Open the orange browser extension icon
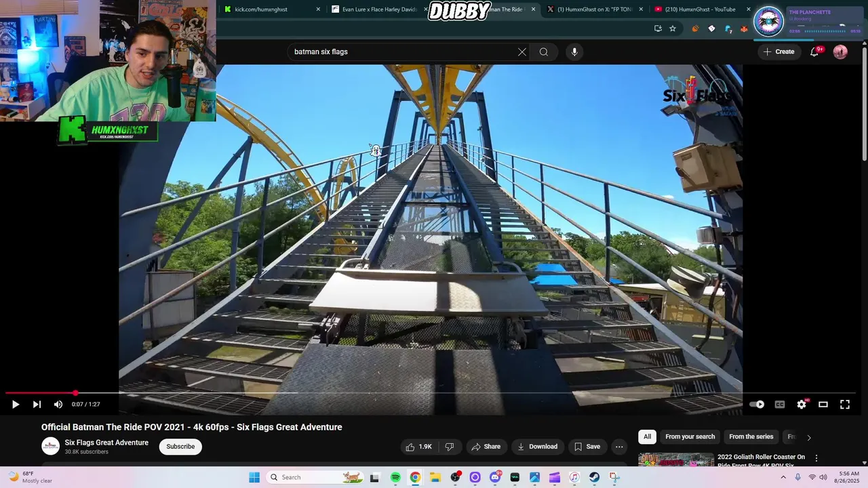 pos(695,28)
